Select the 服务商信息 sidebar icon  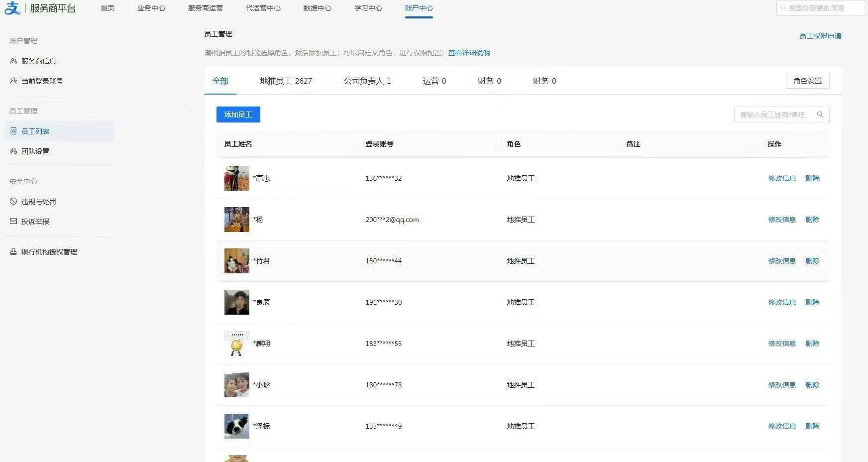[x=13, y=61]
